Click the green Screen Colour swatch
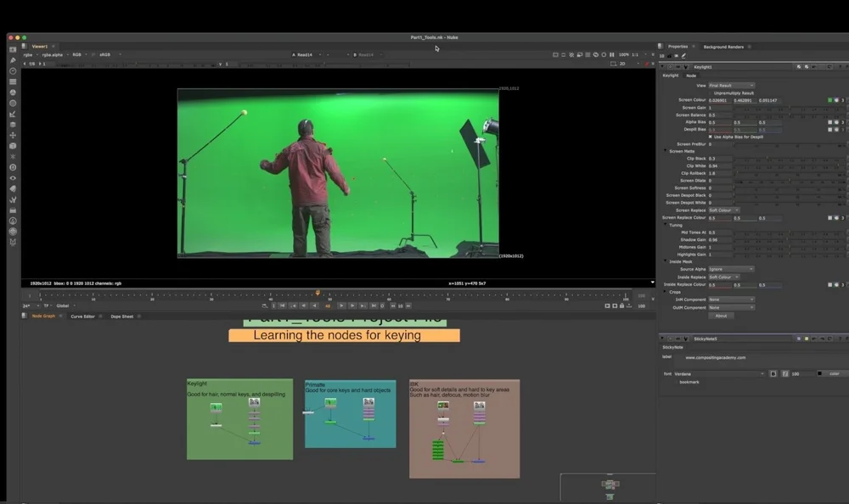 (x=829, y=100)
